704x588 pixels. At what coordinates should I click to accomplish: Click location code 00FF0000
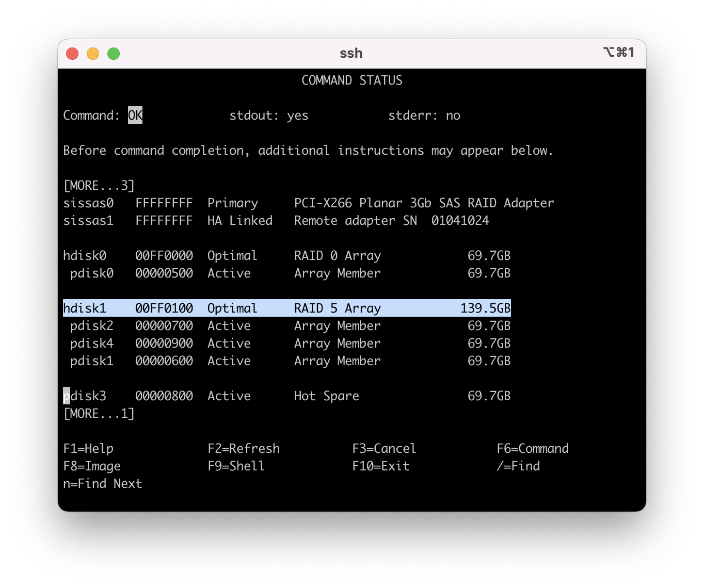point(164,256)
